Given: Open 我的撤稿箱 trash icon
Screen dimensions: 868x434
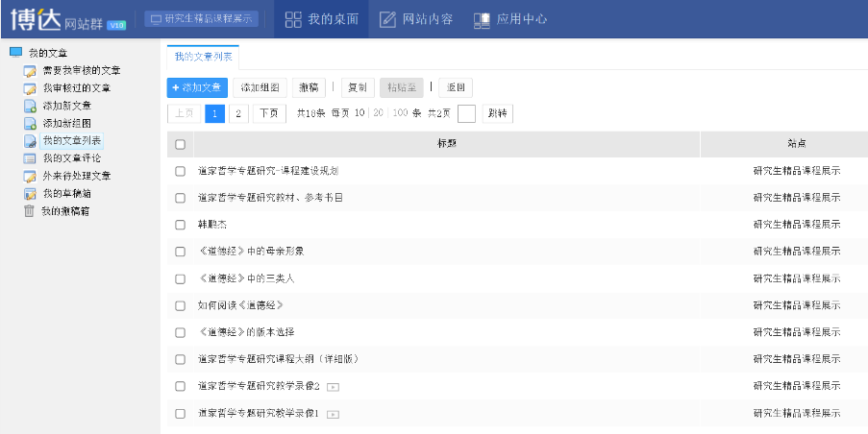Looking at the screenshot, I should [30, 211].
